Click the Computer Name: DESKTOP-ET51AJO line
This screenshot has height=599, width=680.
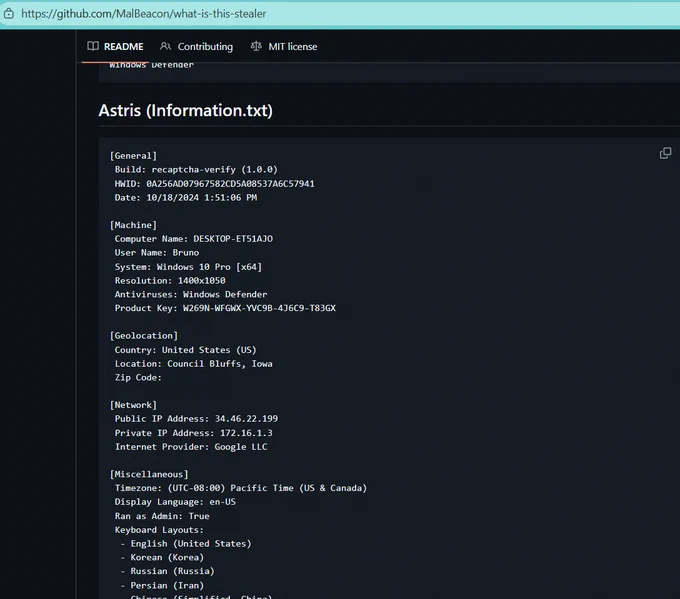pyautogui.click(x=194, y=239)
